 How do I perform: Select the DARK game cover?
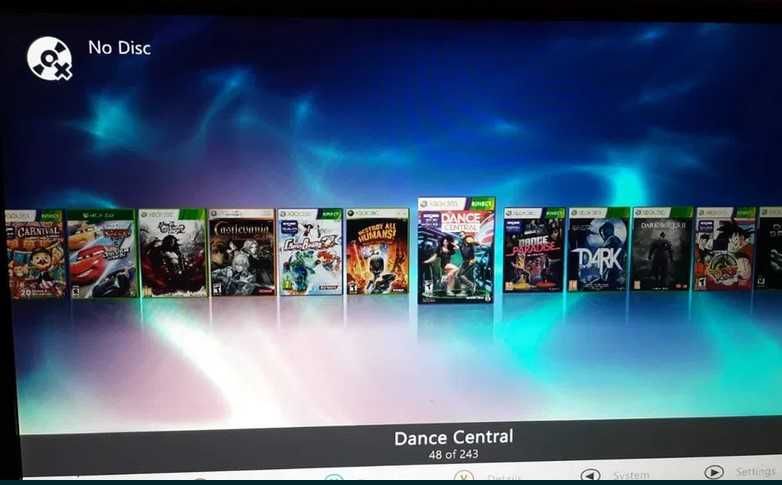pyautogui.click(x=598, y=249)
